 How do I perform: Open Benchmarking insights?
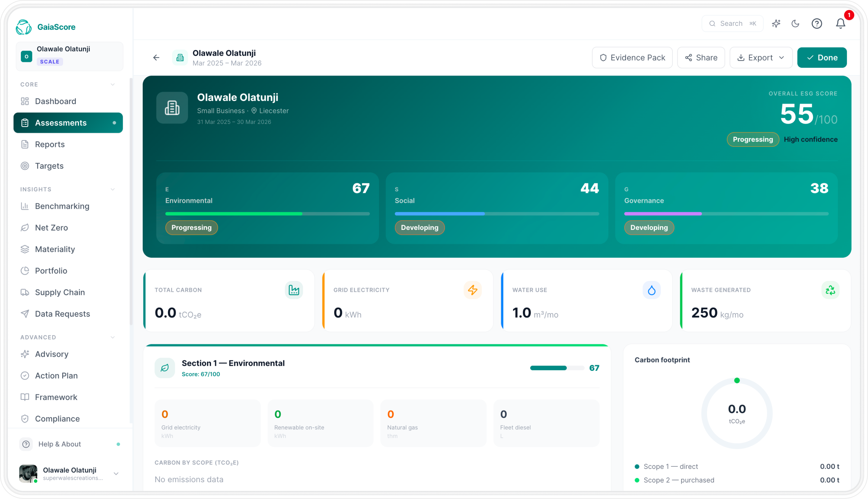[68, 206]
